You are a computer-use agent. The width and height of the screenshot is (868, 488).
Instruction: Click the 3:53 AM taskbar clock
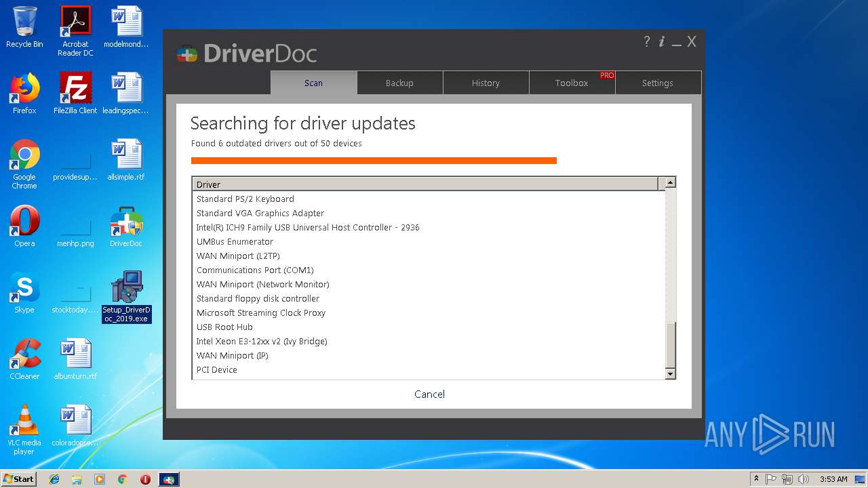click(833, 479)
